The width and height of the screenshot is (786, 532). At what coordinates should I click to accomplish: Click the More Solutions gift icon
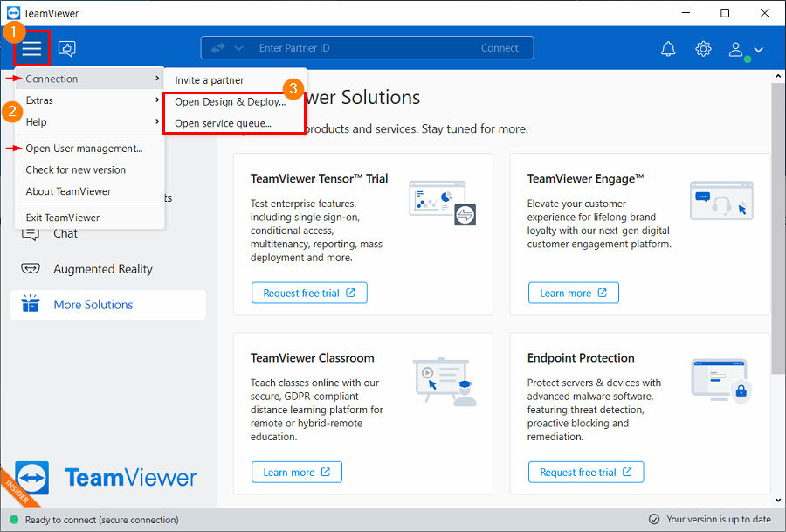coord(31,304)
